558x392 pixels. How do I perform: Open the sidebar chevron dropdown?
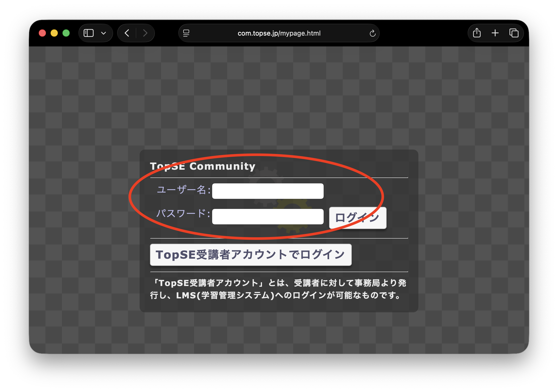pyautogui.click(x=104, y=33)
